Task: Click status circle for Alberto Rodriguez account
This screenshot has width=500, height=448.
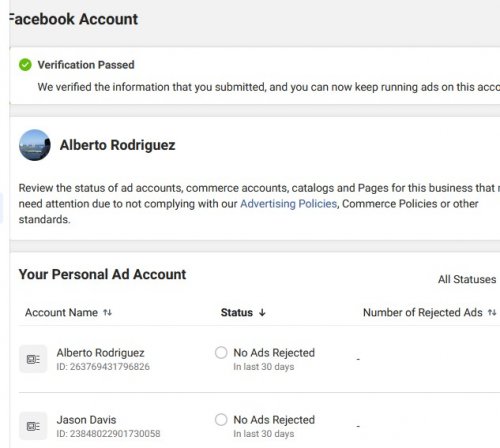Action: point(221,353)
